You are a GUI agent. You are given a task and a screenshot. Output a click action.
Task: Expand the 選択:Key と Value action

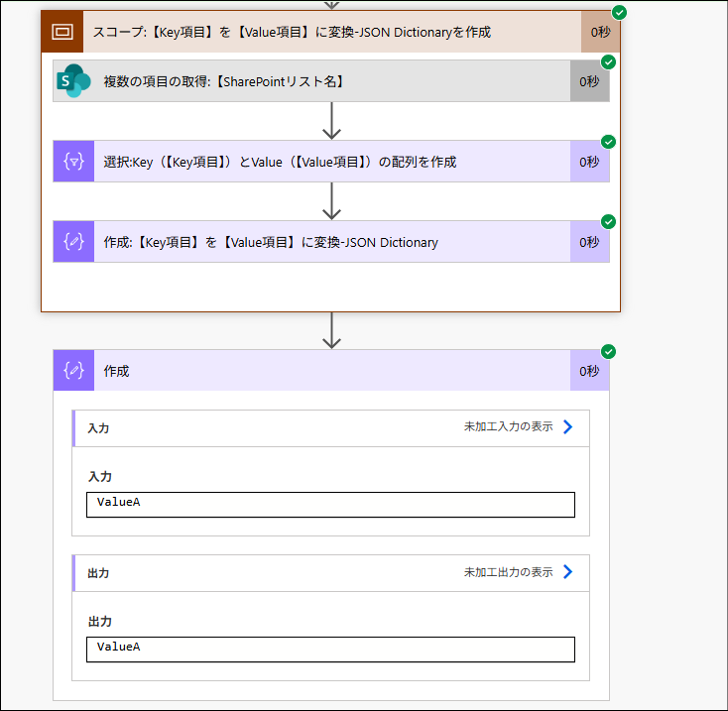(331, 162)
